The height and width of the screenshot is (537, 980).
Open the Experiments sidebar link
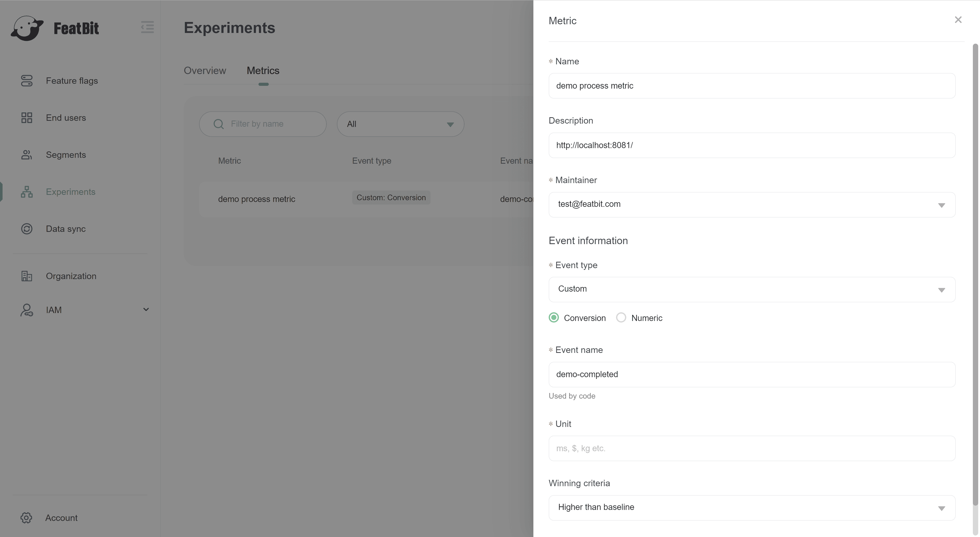coord(70,192)
